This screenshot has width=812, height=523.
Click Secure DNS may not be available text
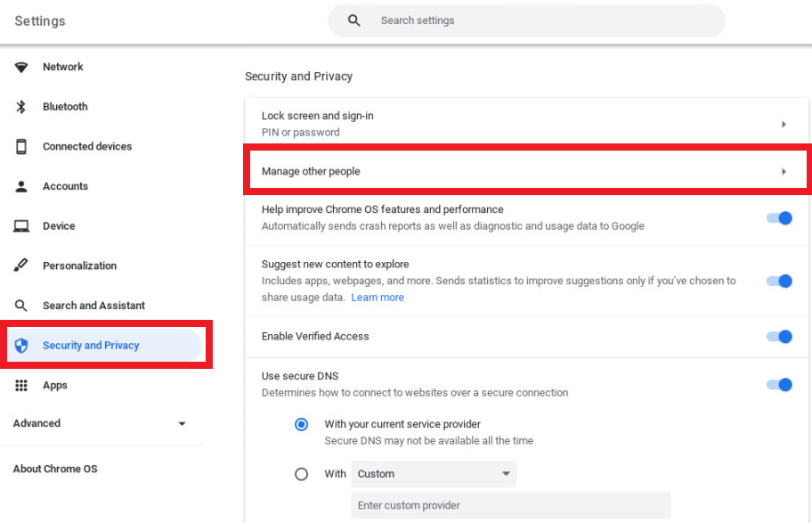coord(429,440)
